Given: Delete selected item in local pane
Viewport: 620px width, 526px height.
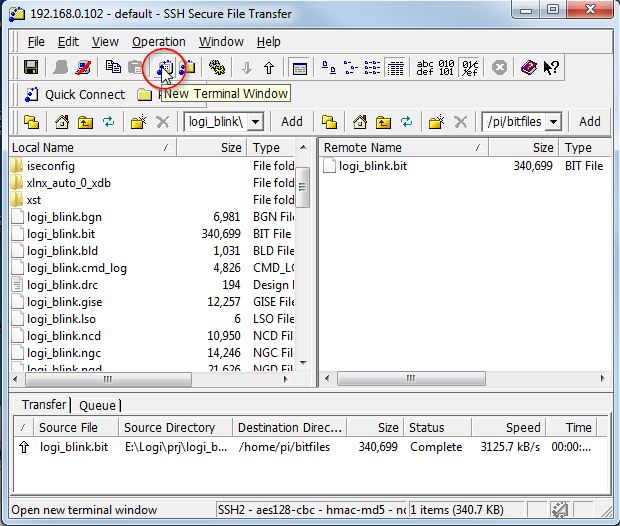Looking at the screenshot, I should coord(163,122).
